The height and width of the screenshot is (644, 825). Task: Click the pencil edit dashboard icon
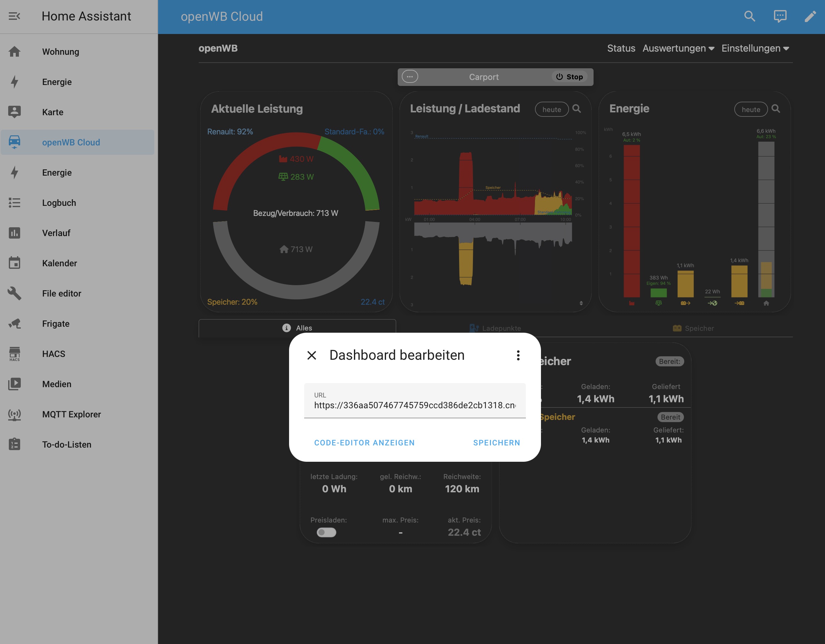tap(810, 16)
